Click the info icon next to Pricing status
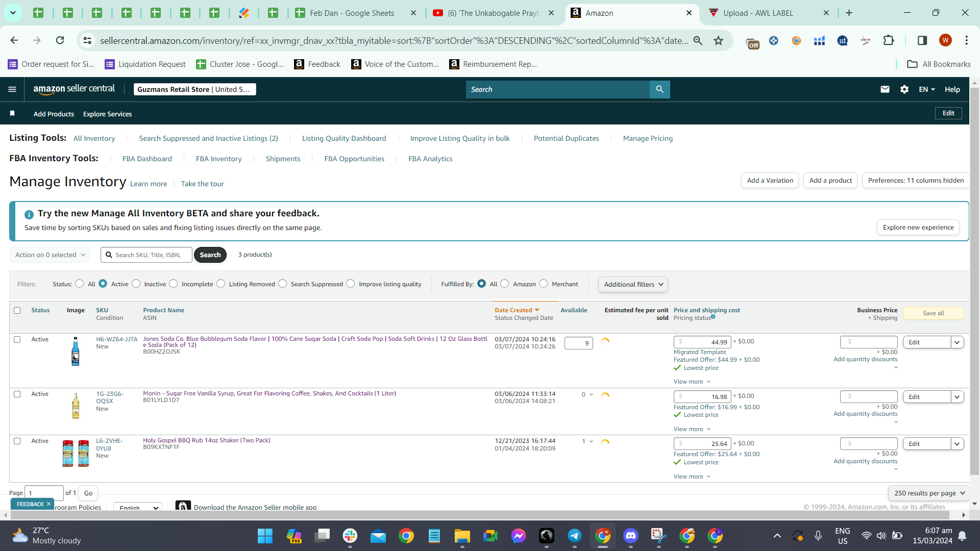 click(713, 317)
